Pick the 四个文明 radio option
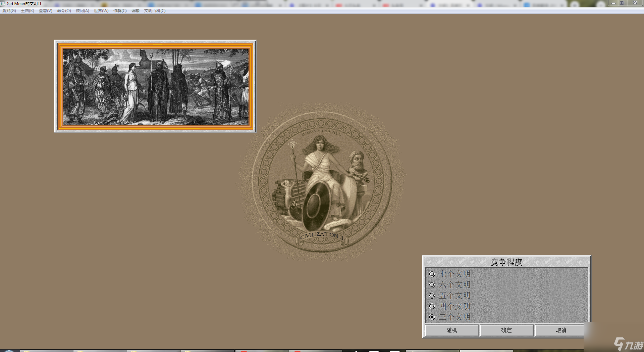 [450, 306]
